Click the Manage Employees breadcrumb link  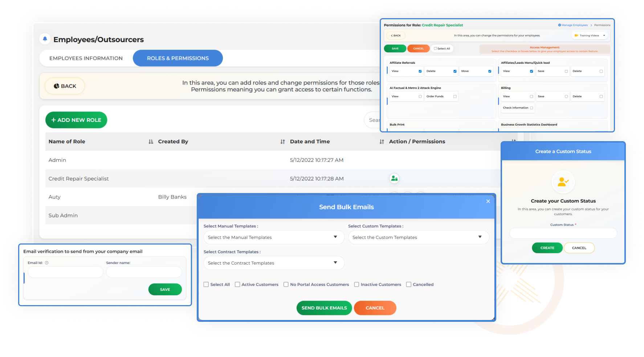[574, 25]
